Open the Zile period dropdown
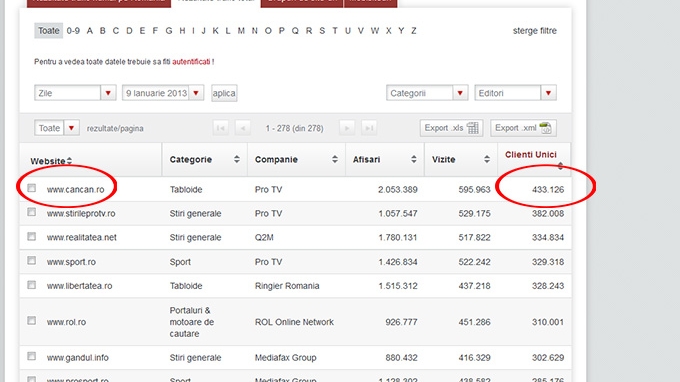Viewport: 680px width, 382px height. (x=75, y=93)
